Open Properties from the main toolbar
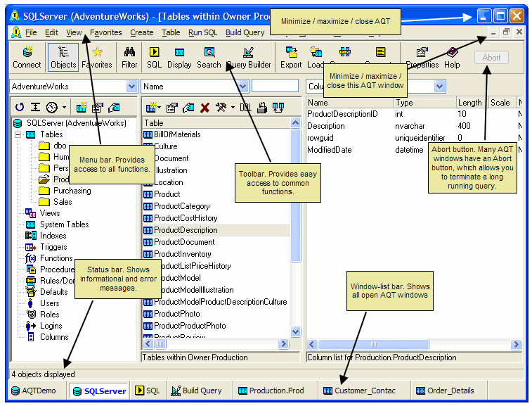This screenshot has width=532, height=406. 422,58
